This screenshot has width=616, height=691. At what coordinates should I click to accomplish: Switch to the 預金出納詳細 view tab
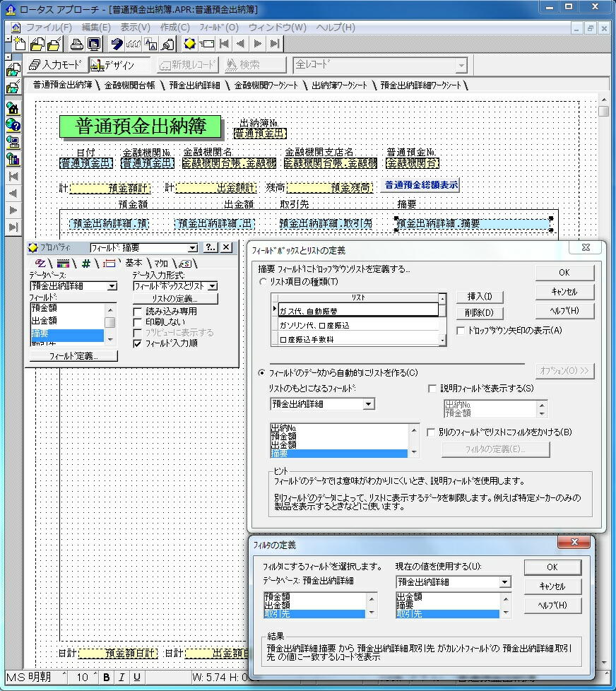point(194,85)
